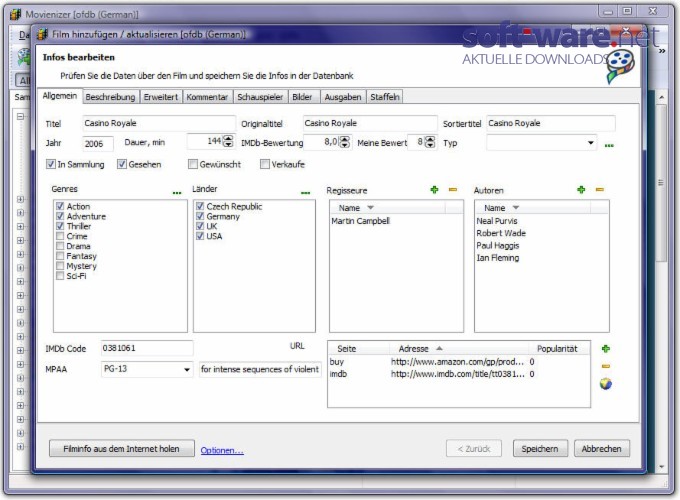The height and width of the screenshot is (500, 680).
Task: Open selected URL with the globe icon
Action: tap(606, 384)
